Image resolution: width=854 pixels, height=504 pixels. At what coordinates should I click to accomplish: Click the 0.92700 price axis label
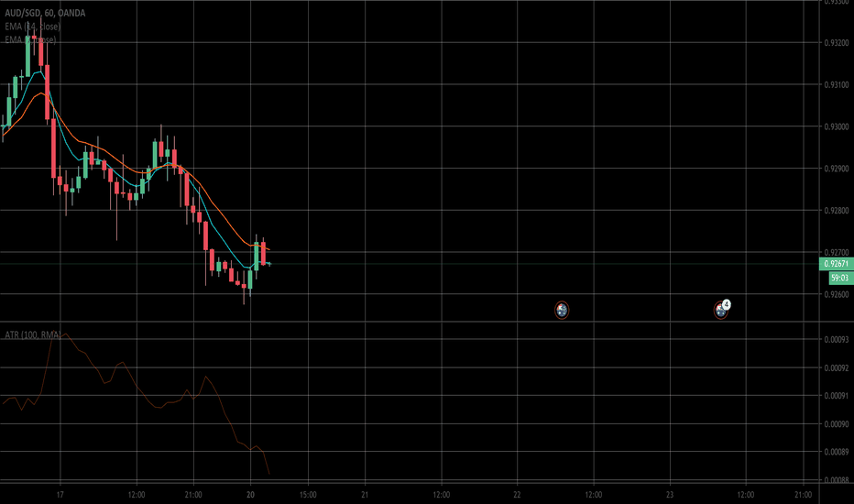836,252
